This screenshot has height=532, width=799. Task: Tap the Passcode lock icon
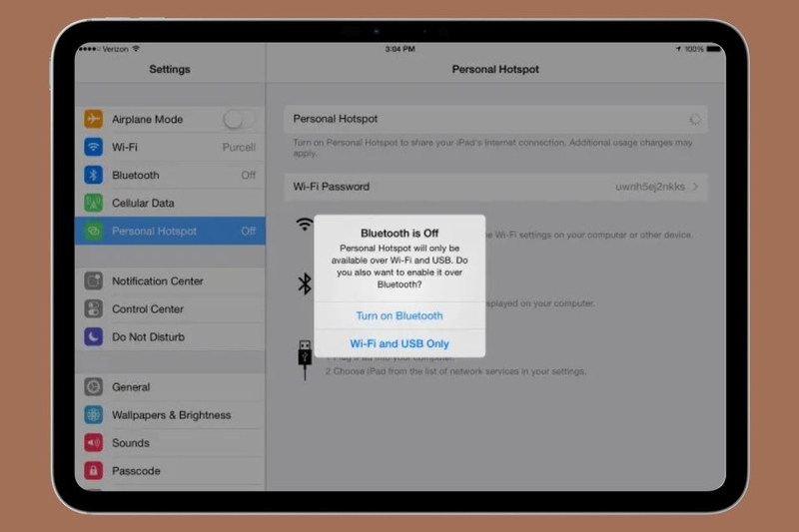coord(93,471)
